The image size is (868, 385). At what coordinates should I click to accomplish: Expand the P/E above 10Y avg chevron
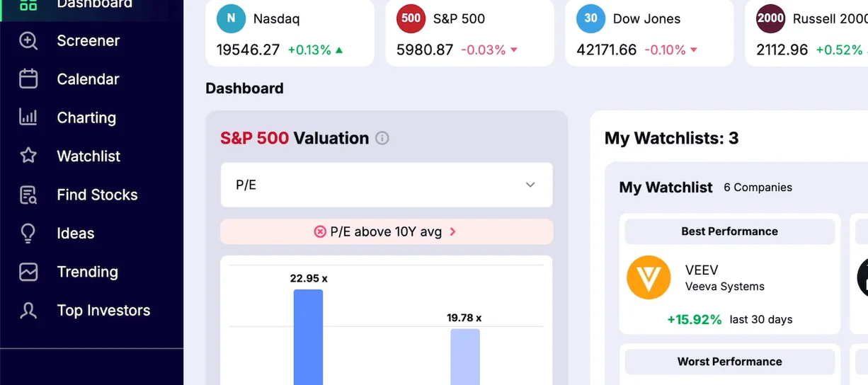[453, 231]
